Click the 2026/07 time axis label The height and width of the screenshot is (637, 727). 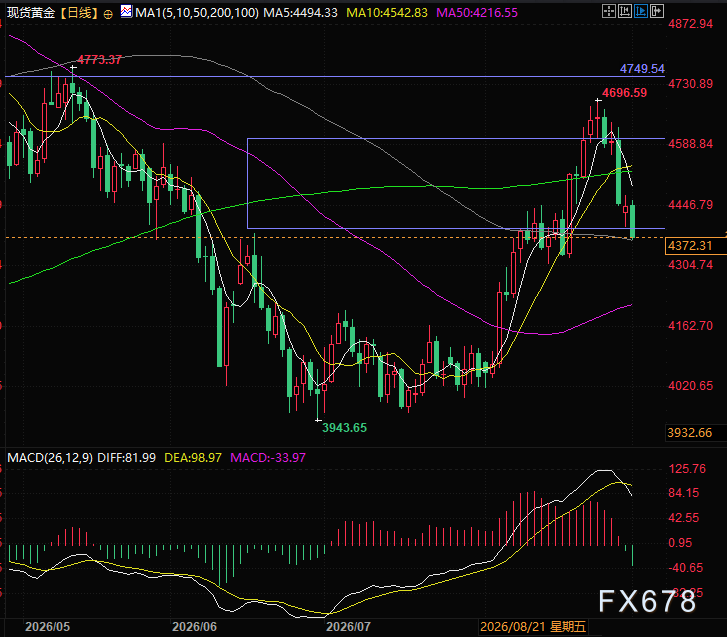pos(348,627)
